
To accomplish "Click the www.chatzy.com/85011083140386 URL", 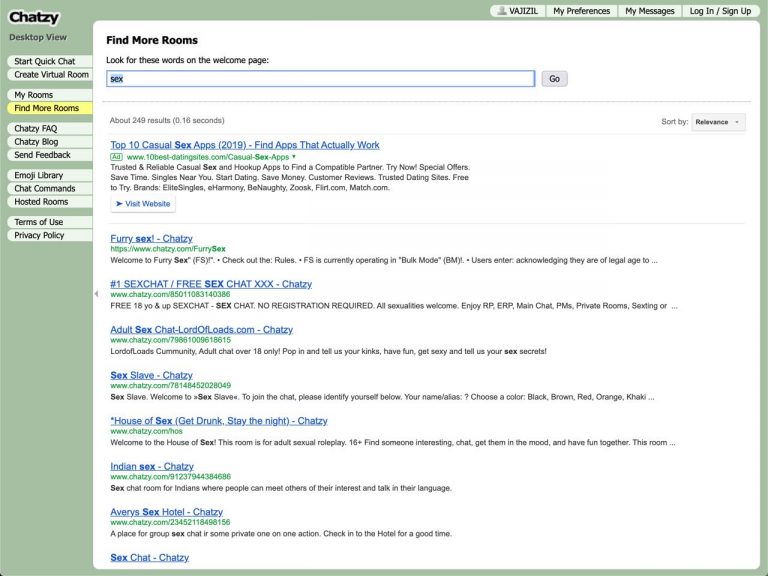I will point(170,294).
